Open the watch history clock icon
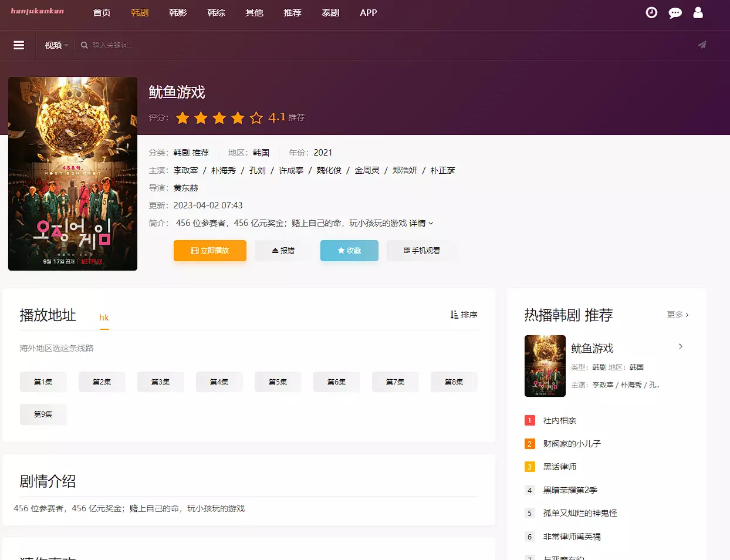Viewport: 730px width, 560px height. (x=651, y=12)
